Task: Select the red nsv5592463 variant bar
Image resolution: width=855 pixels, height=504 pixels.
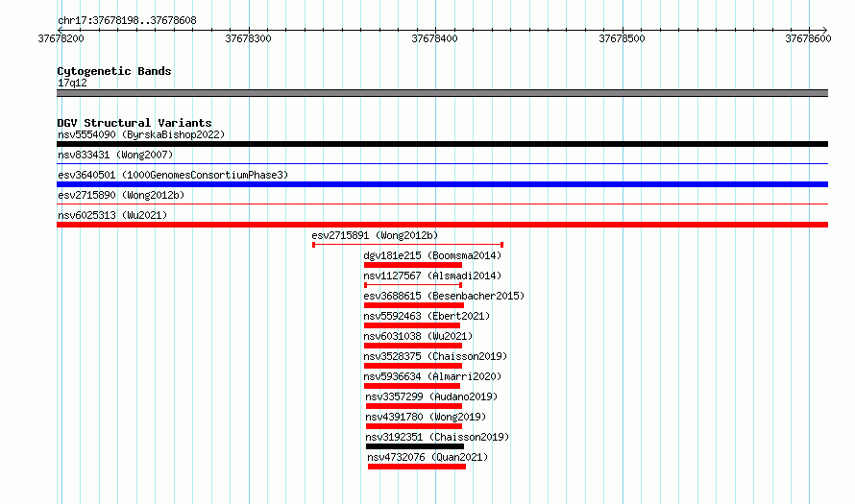Action: click(412, 325)
